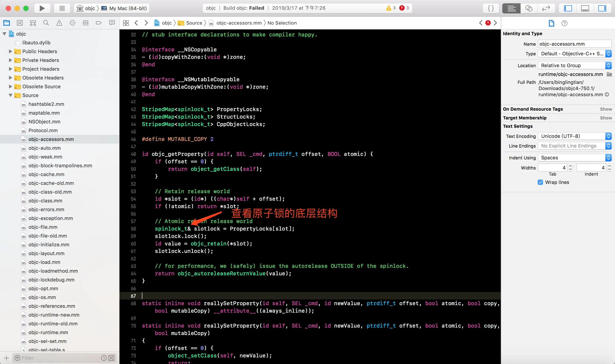The height and width of the screenshot is (364, 615).
Task: Open the Text Encoding dropdown
Action: (x=574, y=136)
